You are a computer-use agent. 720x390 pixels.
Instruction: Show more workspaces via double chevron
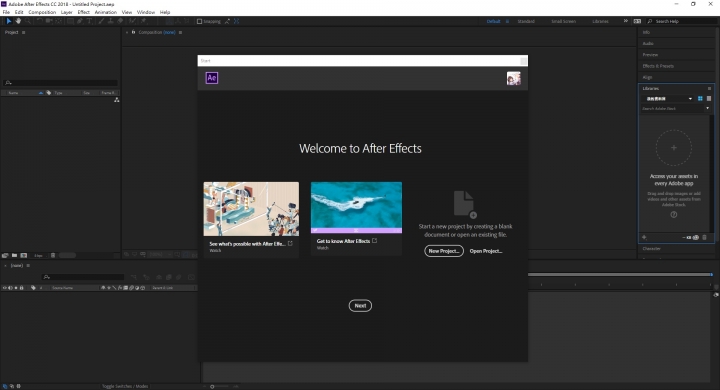(625, 21)
